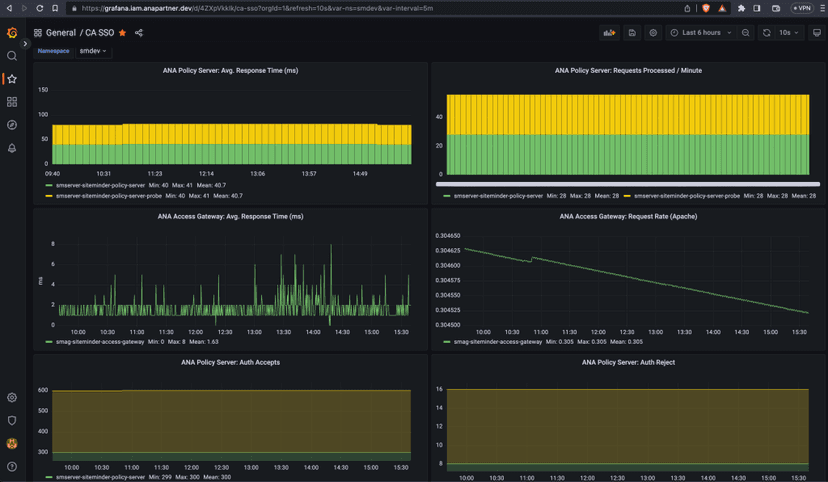Open the Namespace smdev dropdown
828x482 pixels.
[93, 51]
